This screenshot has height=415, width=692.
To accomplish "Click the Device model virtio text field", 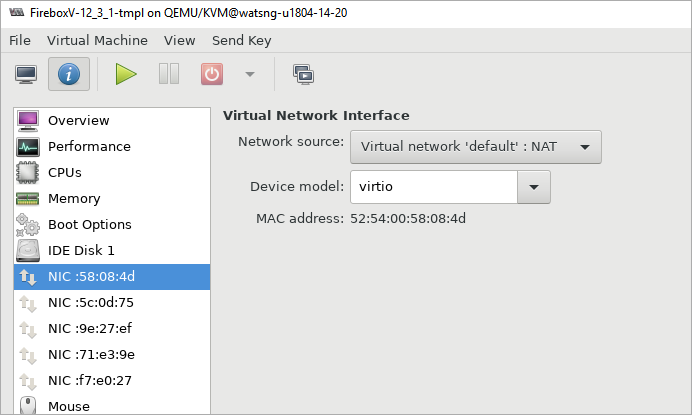I will pos(433,187).
